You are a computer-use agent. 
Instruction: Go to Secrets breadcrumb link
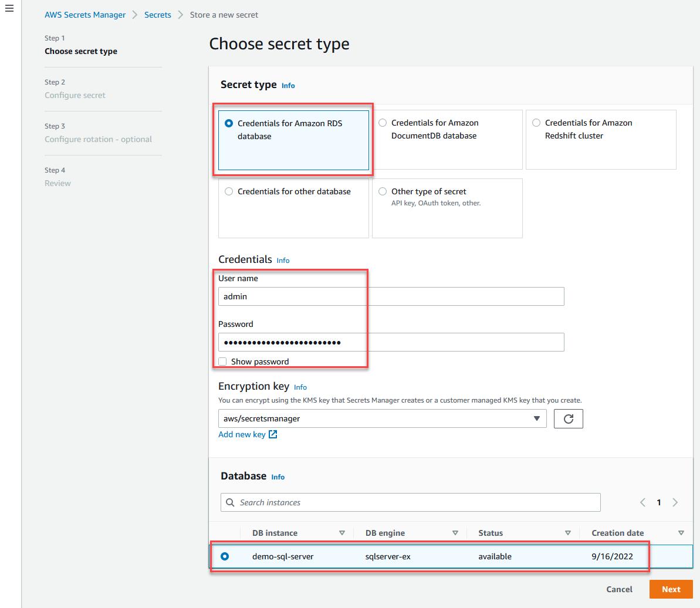pyautogui.click(x=158, y=15)
